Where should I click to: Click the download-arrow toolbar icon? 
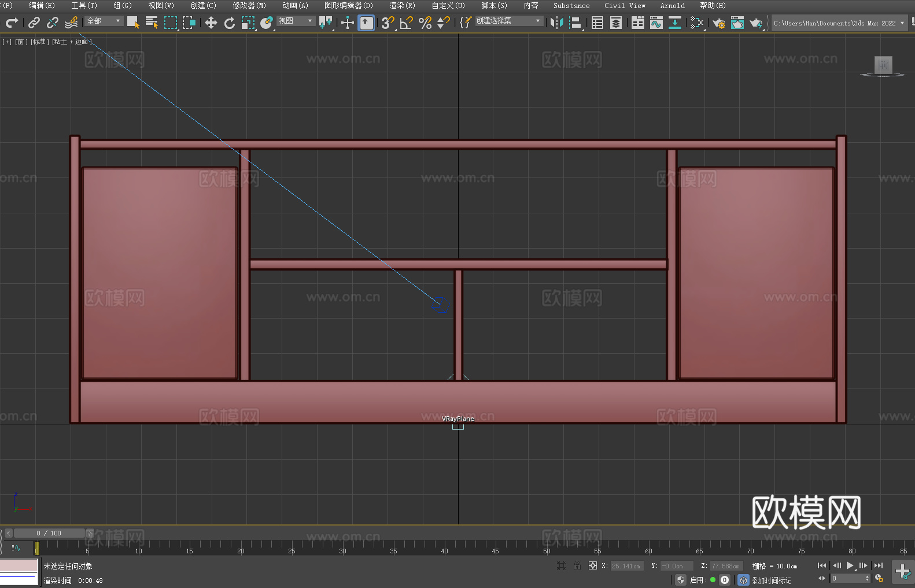click(x=675, y=23)
